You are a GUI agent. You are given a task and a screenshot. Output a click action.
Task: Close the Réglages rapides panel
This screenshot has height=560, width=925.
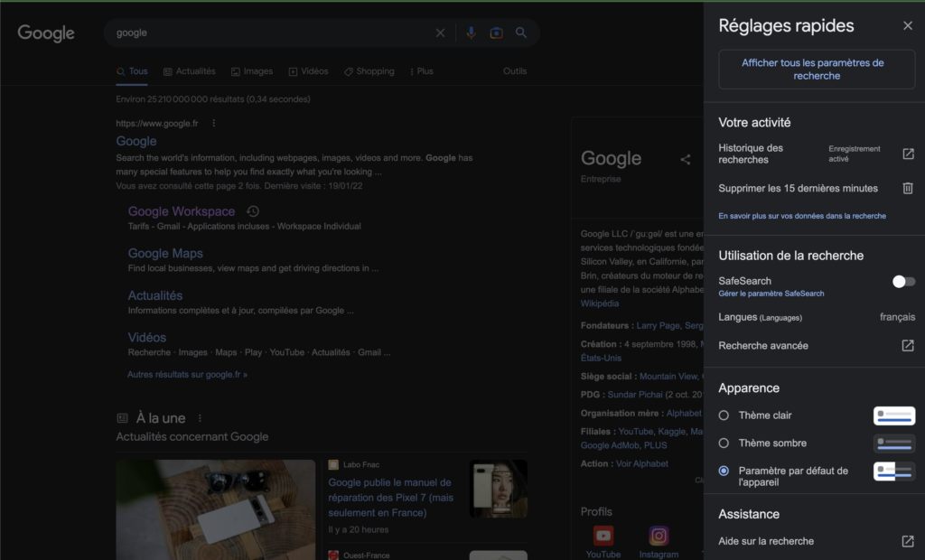click(907, 25)
